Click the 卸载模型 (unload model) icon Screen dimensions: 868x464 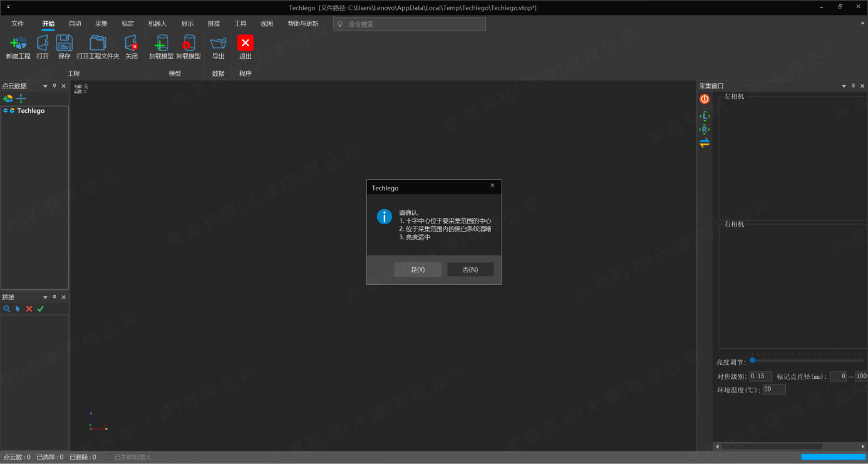(x=188, y=43)
